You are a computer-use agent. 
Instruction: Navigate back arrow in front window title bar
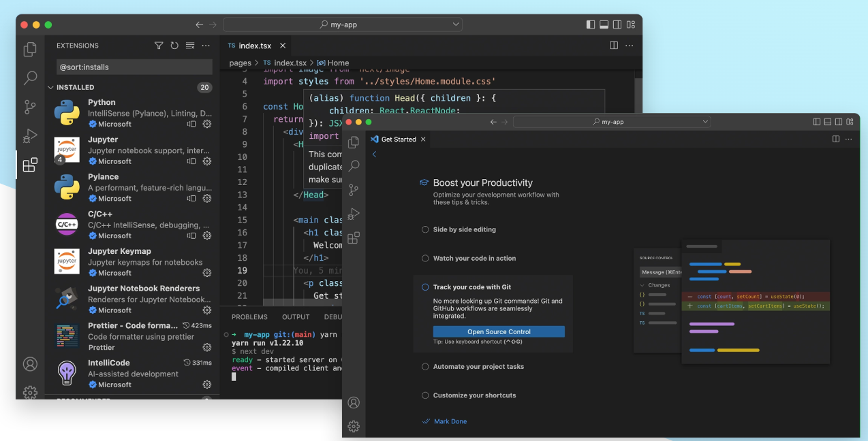coord(493,122)
